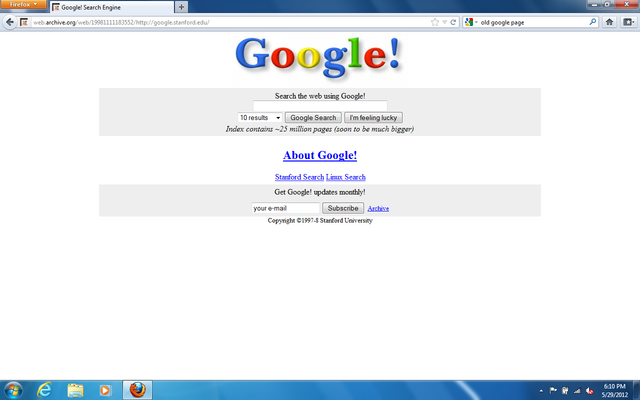The width and height of the screenshot is (640, 400).
Task: Open the address bar history dropdown arrow
Action: (445, 22)
